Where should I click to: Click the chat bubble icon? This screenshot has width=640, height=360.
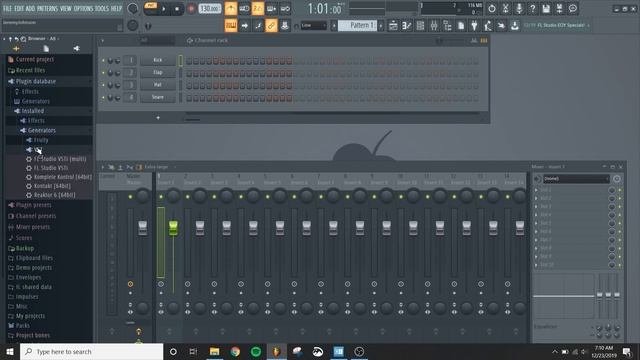[x=573, y=8]
